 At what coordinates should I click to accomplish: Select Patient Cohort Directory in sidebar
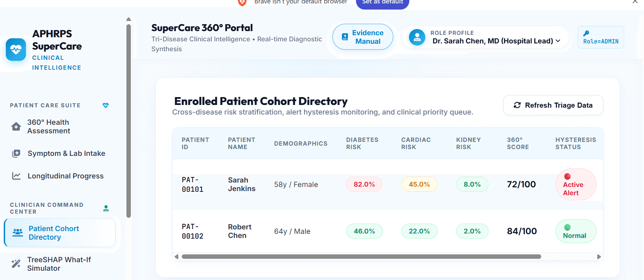[x=60, y=233]
